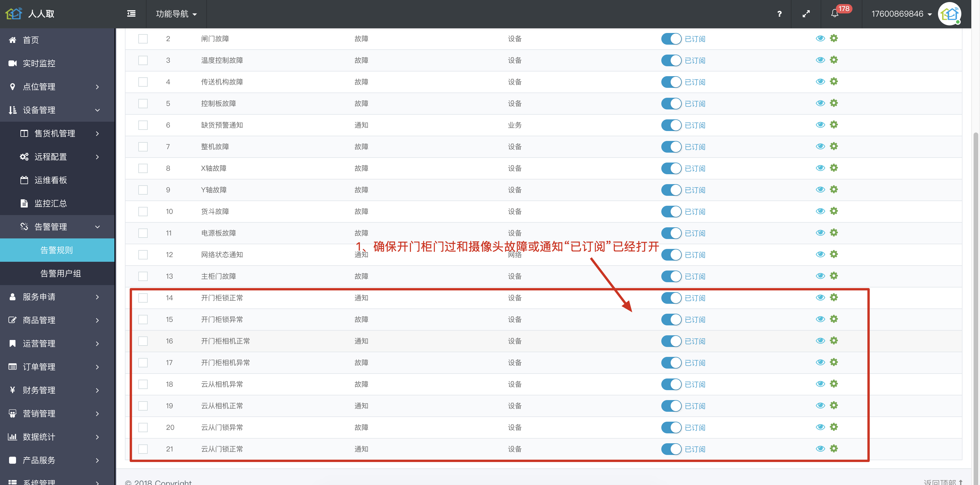Open 产品服务 in the sidebar

pos(57,460)
